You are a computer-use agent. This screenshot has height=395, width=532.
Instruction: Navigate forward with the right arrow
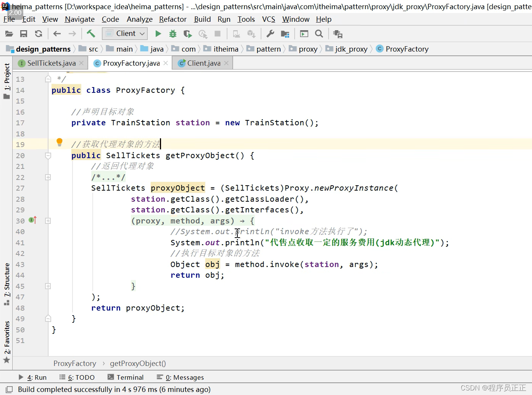click(72, 34)
